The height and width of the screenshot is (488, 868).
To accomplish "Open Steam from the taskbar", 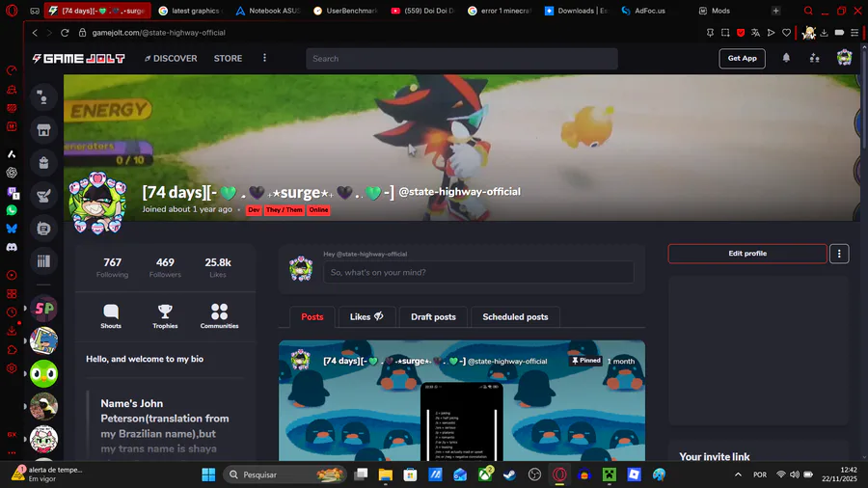I will (509, 474).
